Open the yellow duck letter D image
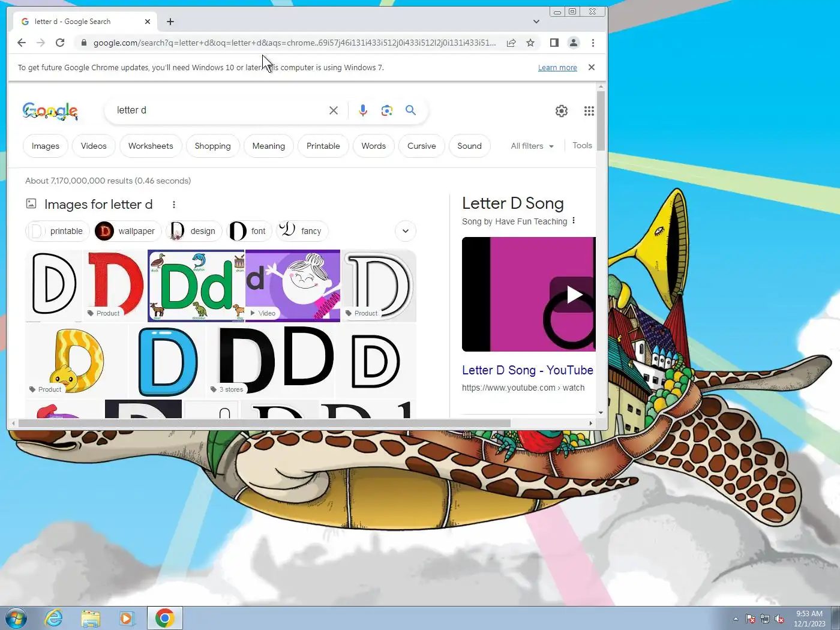840x630 pixels. tap(76, 361)
